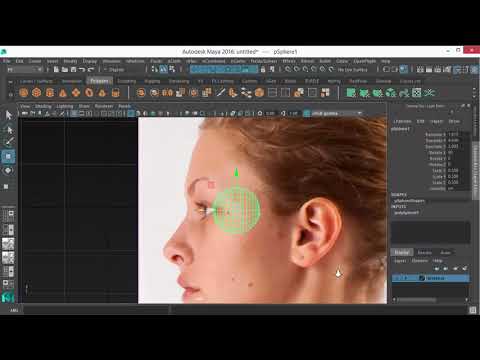Open the Windows menu
Screen dimensions: 480x360
(111, 61)
